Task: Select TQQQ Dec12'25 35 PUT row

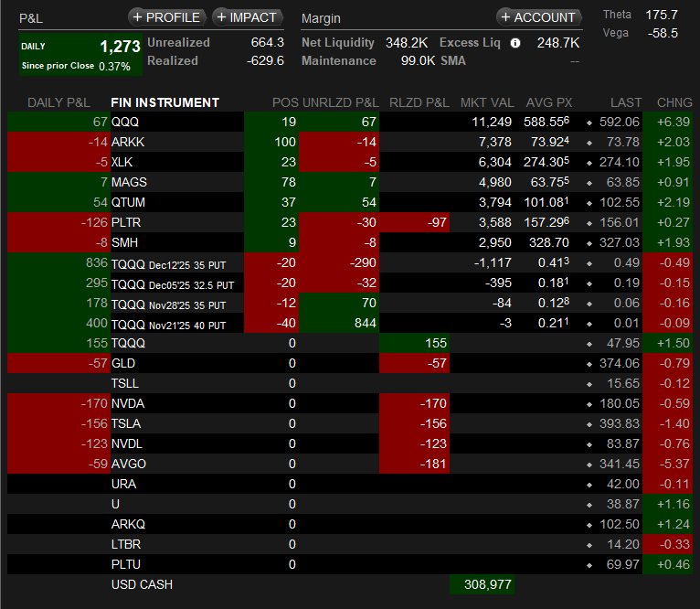Action: point(350,262)
